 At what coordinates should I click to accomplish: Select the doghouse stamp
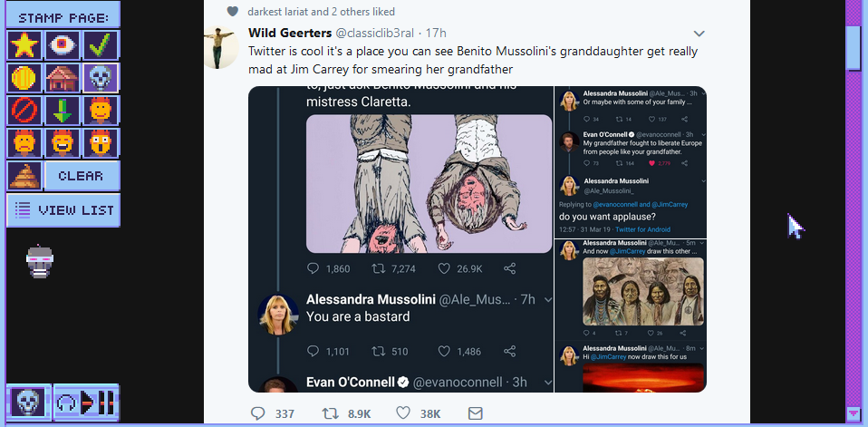tap(63, 78)
